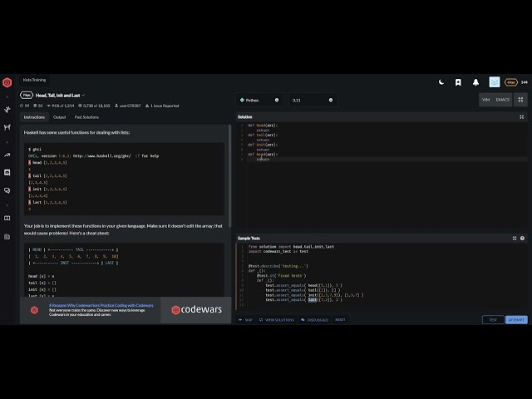532x399 pixels.
Task: Click the 'Haskell has some useful functions' sentence
Action: (76, 133)
